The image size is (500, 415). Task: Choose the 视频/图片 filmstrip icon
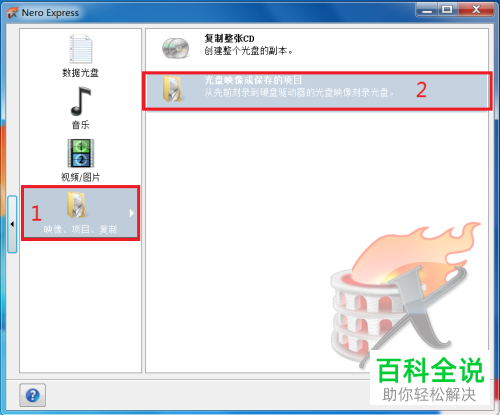point(81,153)
